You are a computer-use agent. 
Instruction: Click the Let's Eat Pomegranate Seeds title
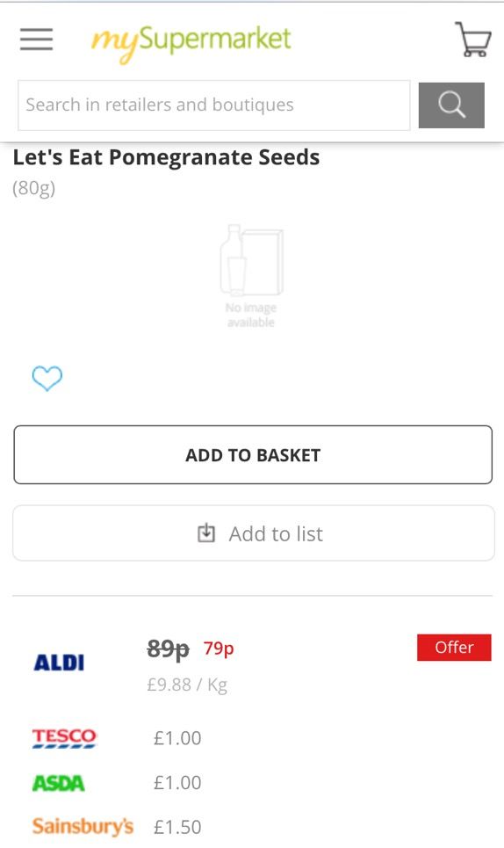(x=166, y=157)
